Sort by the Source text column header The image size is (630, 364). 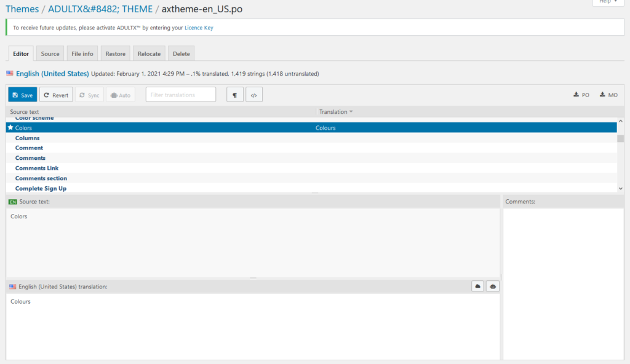[25, 112]
